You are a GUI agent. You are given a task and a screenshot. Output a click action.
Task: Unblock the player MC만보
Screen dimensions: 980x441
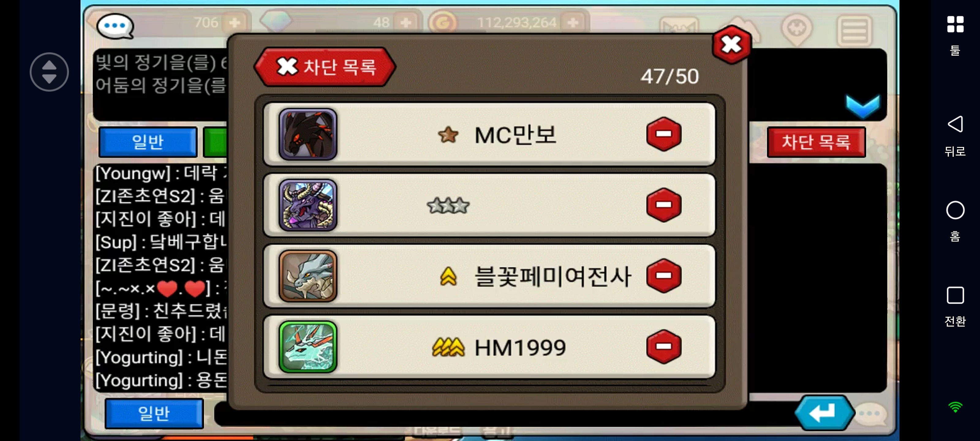click(x=663, y=134)
